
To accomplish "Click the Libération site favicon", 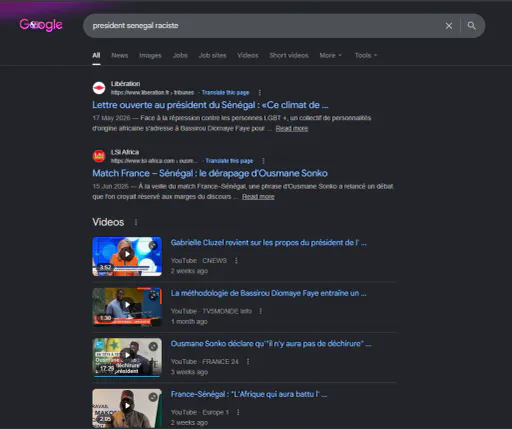I will (x=99, y=88).
